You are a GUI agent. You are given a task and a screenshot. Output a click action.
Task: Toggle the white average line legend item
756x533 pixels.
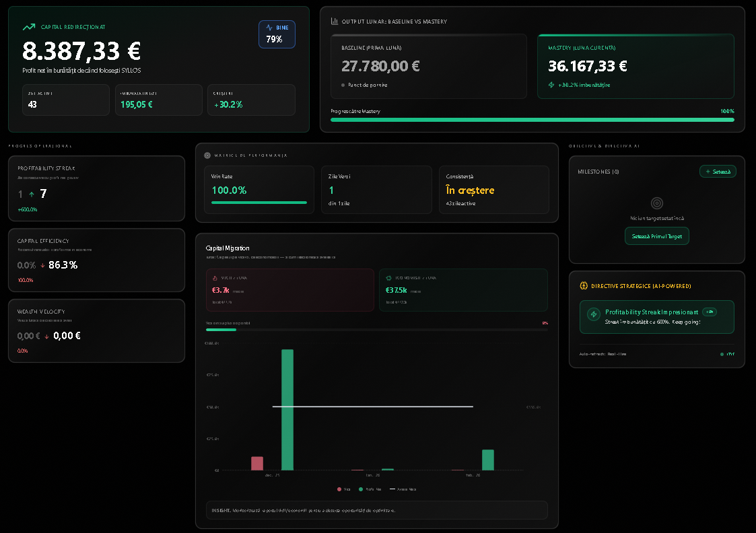[x=403, y=489]
